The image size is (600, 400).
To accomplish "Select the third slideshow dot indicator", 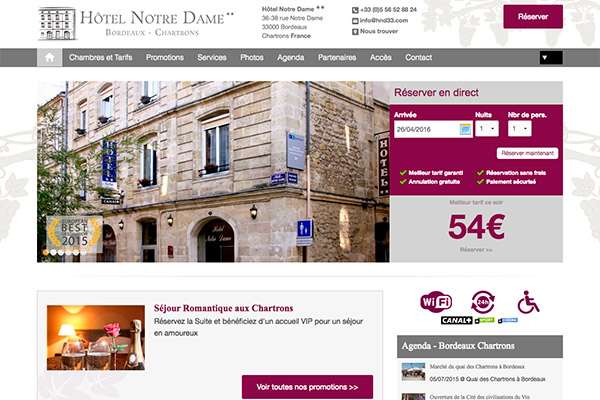I will (61, 252).
